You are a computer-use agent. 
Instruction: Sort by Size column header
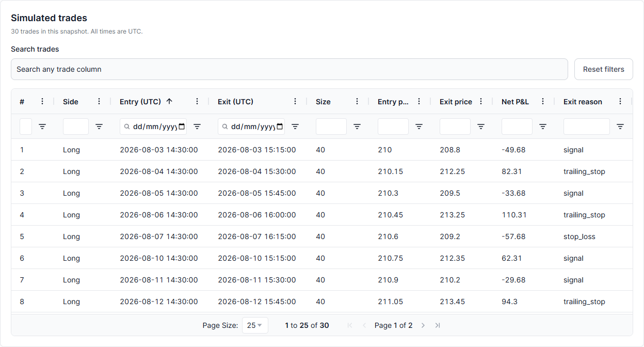coord(323,102)
